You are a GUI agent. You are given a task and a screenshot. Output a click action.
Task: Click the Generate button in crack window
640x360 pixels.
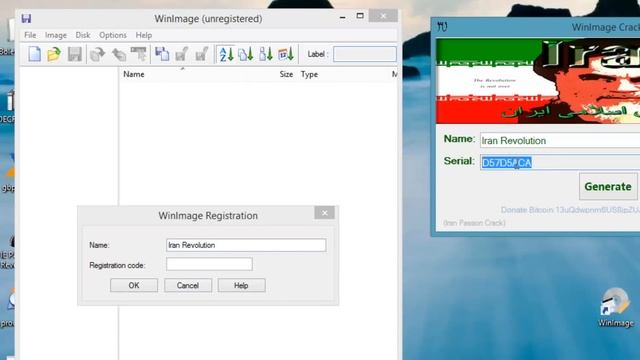coord(608,187)
